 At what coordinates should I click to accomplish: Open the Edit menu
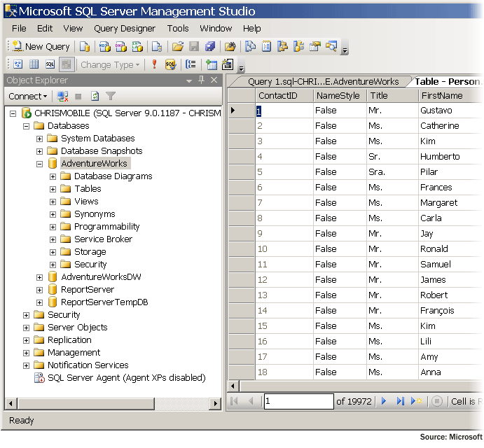(45, 29)
